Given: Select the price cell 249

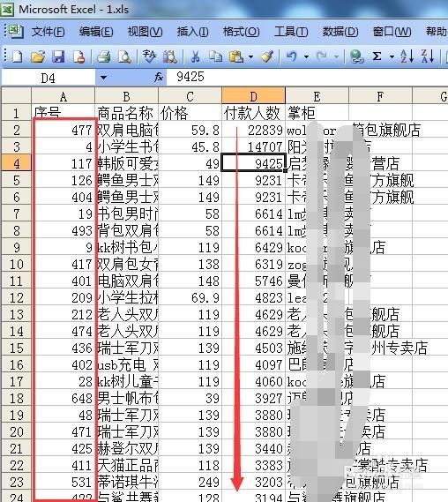Looking at the screenshot, I should pyautogui.click(x=190, y=482).
